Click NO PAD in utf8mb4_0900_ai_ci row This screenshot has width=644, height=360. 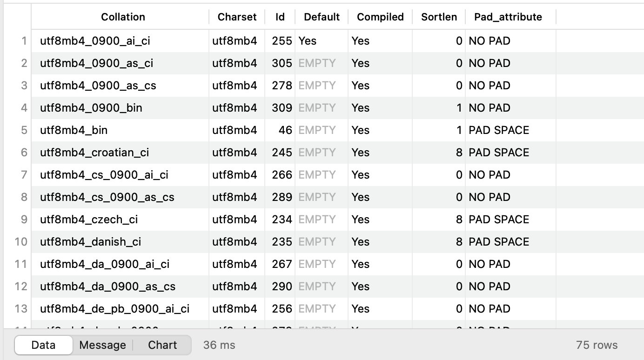tap(490, 41)
